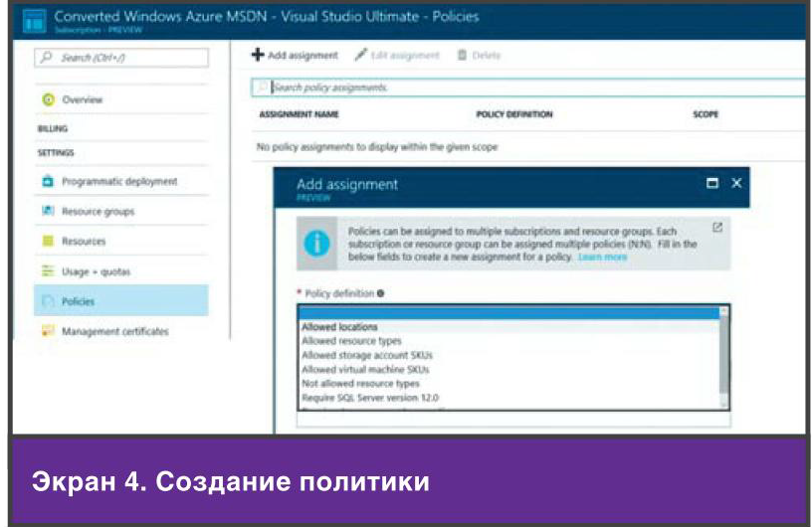The image size is (812, 527).
Task: Click magnifier icon in sidebar search
Action: [x=46, y=57]
